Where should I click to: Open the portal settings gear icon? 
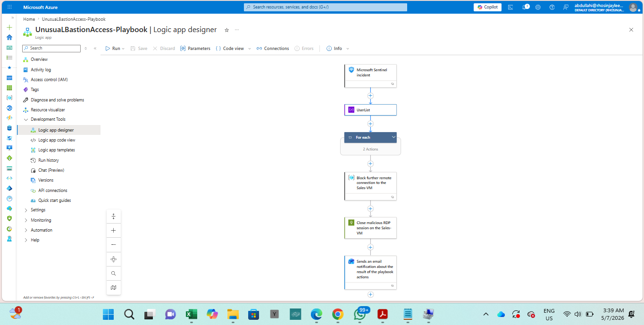(538, 7)
